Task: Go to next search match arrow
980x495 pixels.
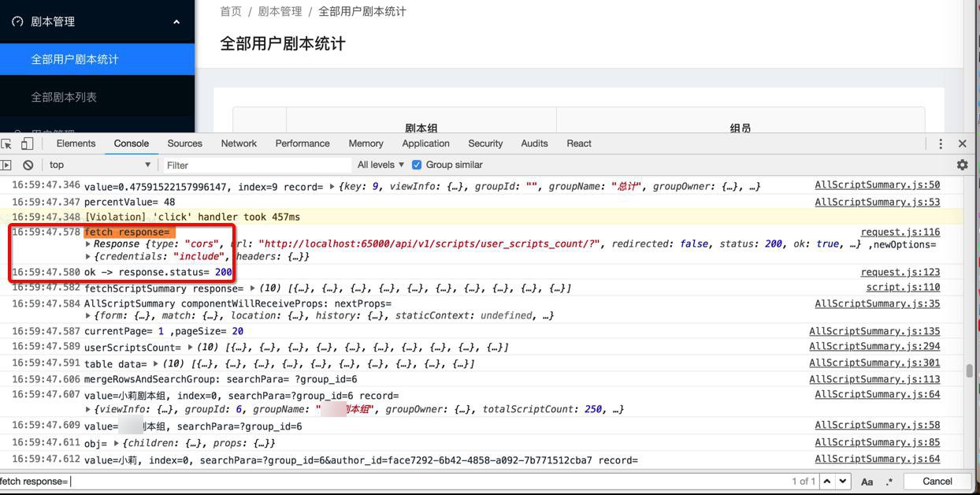Action: [x=843, y=481]
